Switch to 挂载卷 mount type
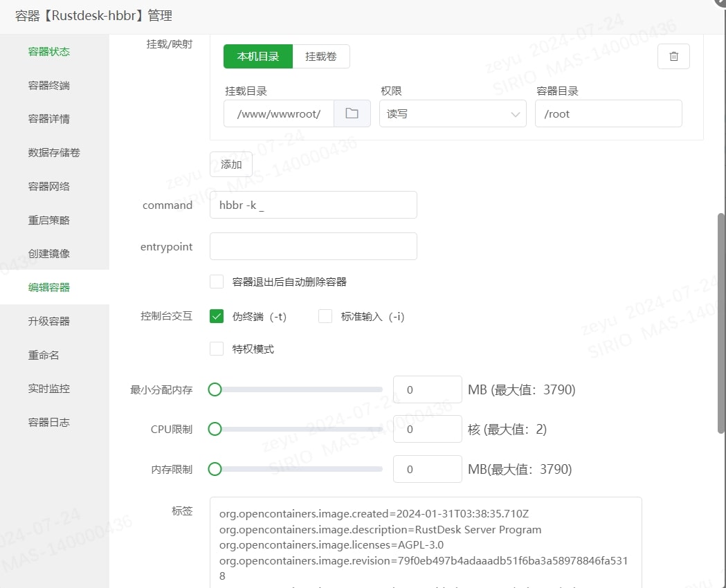The height and width of the screenshot is (588, 726). point(321,57)
